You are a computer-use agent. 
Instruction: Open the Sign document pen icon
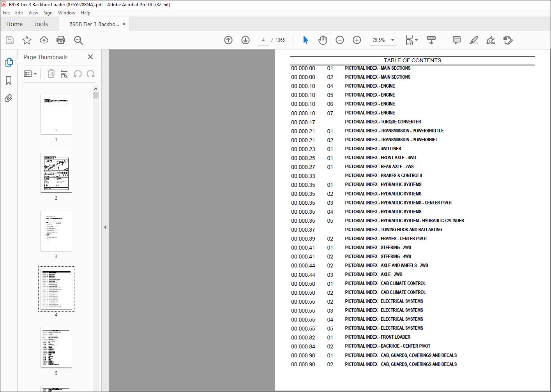[491, 40]
